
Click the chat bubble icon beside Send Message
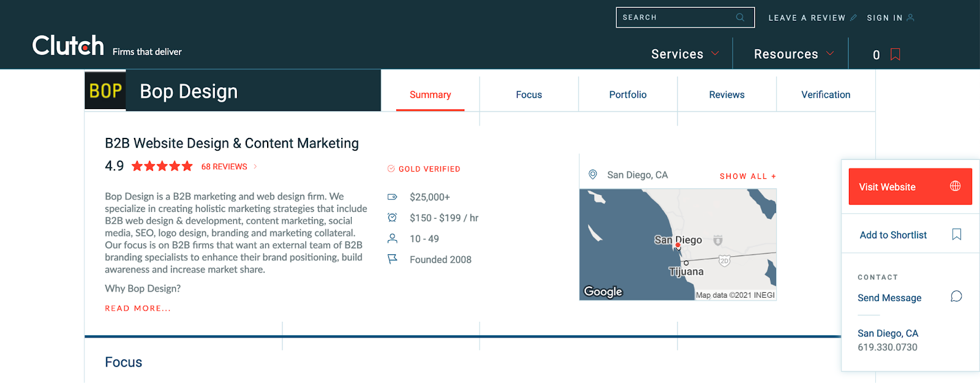(956, 297)
